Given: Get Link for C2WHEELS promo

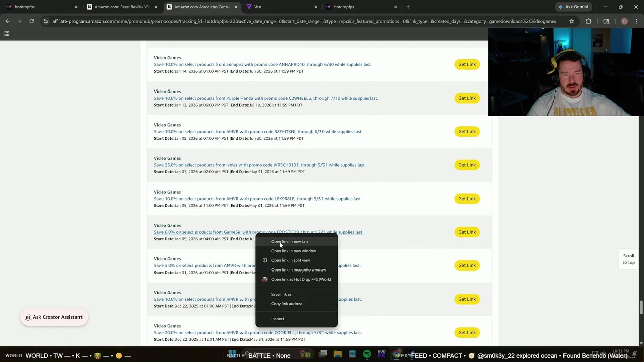Looking at the screenshot, I should [x=467, y=98].
